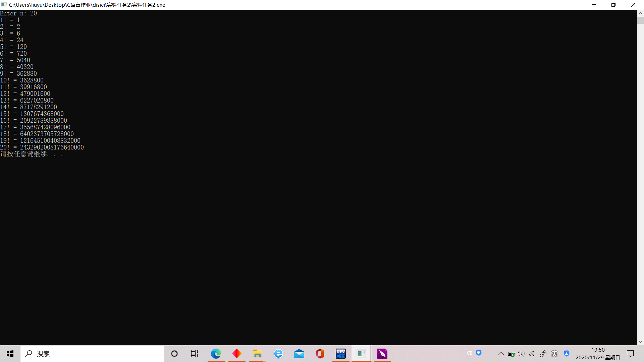Viewport: 644px width, 362px height.
Task: Open Task View button
Action: pyautogui.click(x=195, y=354)
